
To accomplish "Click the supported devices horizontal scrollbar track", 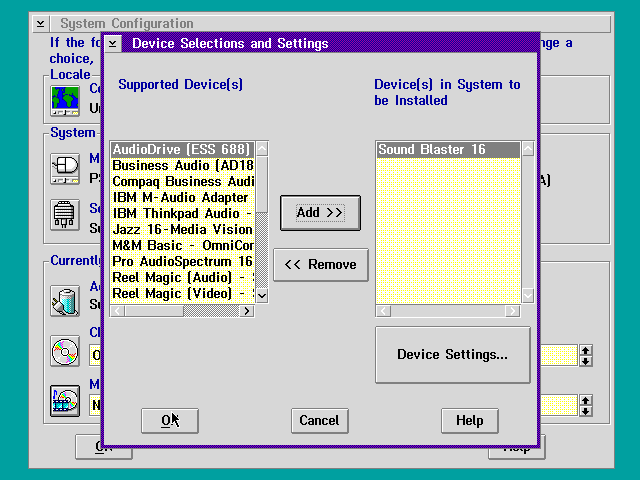I will (211, 311).
